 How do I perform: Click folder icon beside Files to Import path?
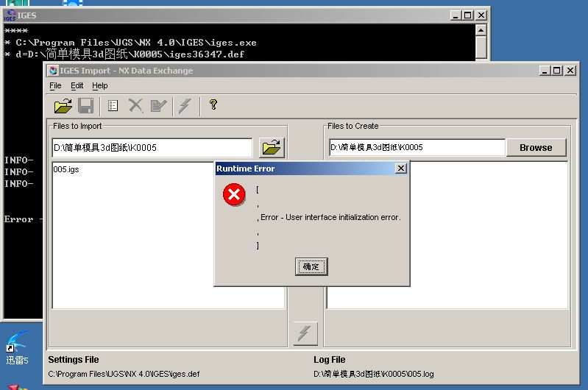(x=272, y=147)
